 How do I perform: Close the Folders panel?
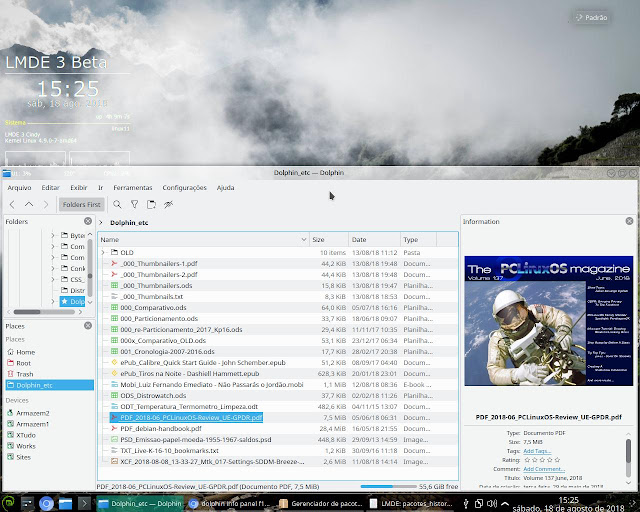88,221
